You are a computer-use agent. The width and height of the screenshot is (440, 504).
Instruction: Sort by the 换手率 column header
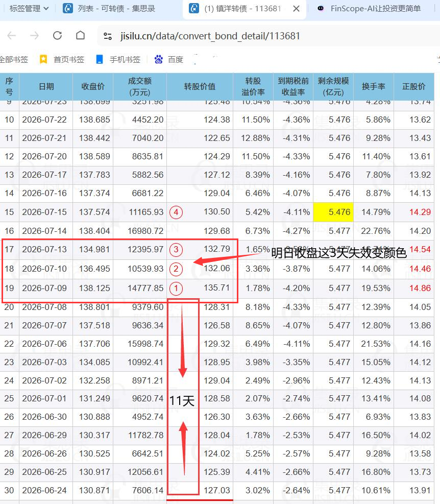(374, 86)
